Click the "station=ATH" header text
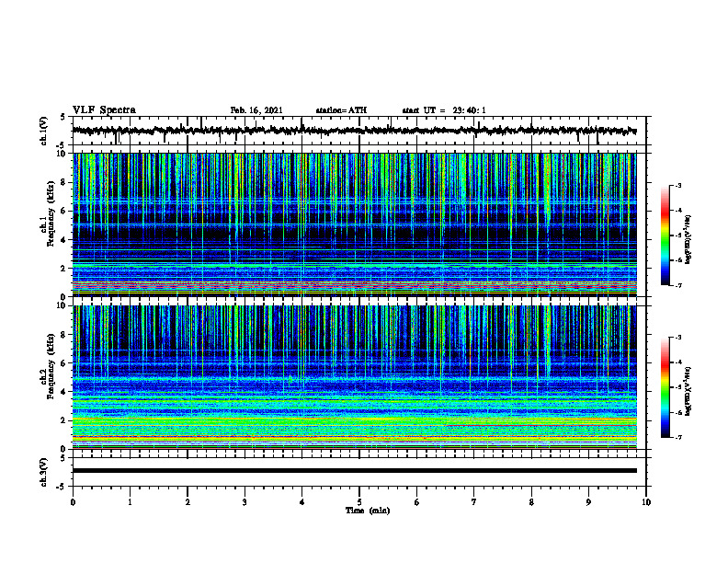 [x=341, y=110]
